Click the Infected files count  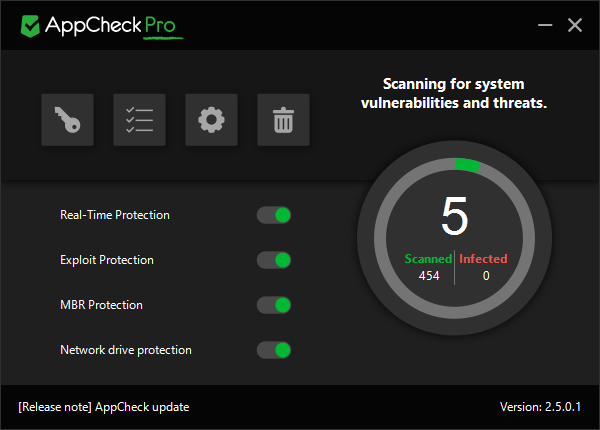[x=485, y=275]
